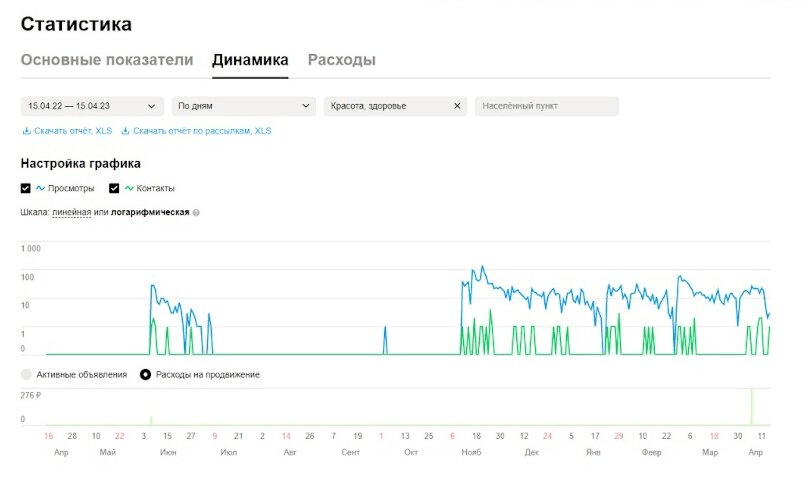
Task: Click the Мар month label
Action: (710, 452)
